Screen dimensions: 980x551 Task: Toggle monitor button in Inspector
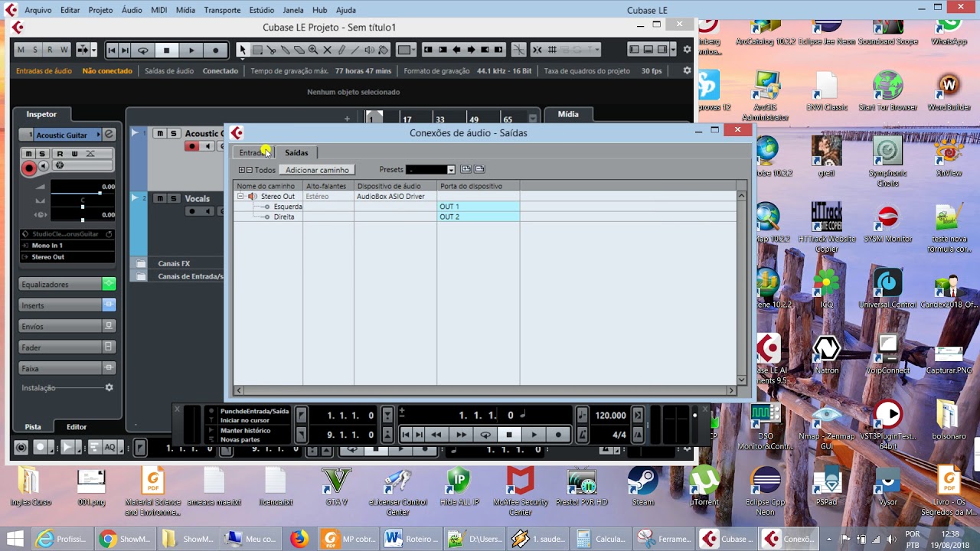[x=44, y=166]
